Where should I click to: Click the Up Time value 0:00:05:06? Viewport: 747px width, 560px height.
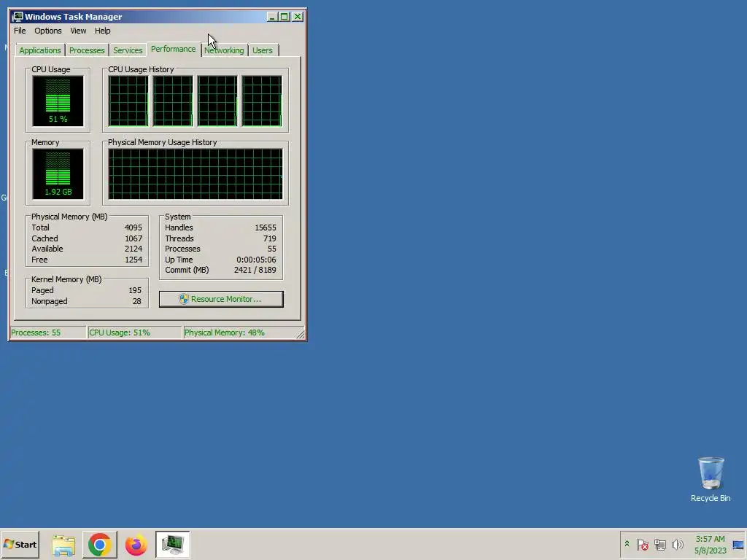(x=256, y=260)
